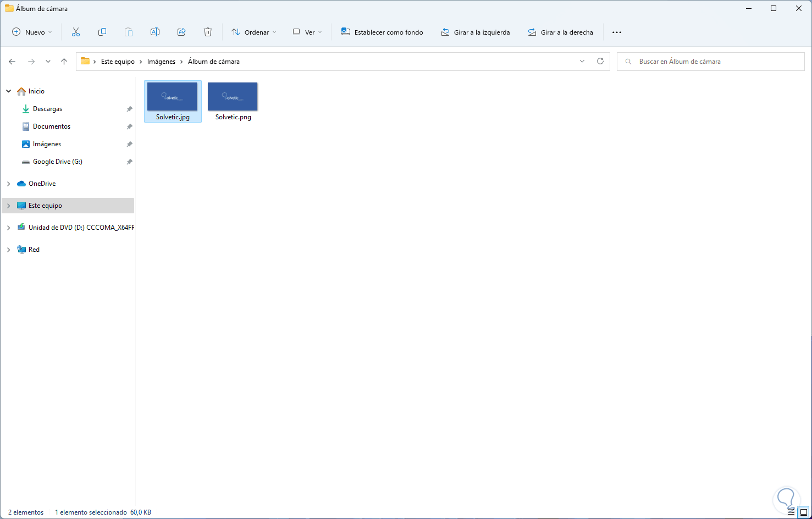Viewport: 812px width, 519px height.
Task: Click the Rename icon
Action: (x=155, y=32)
